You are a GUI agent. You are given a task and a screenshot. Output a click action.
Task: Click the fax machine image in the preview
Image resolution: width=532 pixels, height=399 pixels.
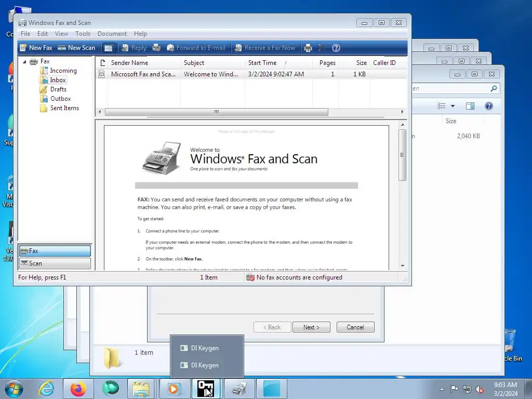click(x=162, y=158)
